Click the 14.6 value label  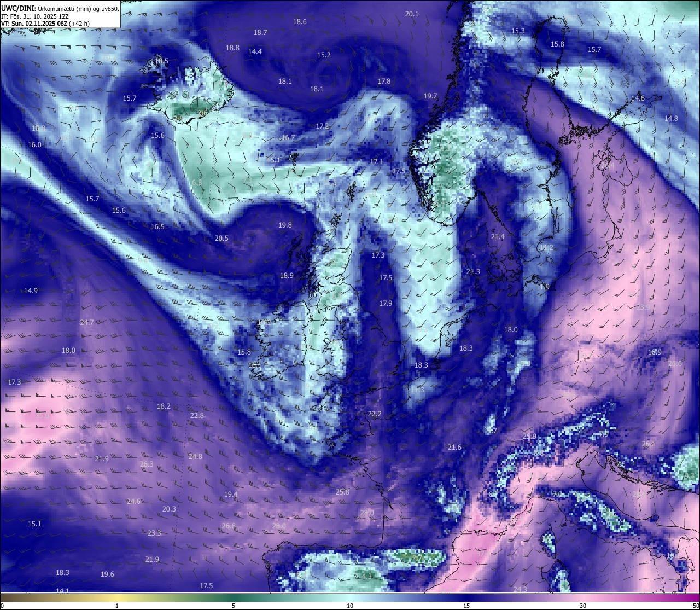[638, 98]
